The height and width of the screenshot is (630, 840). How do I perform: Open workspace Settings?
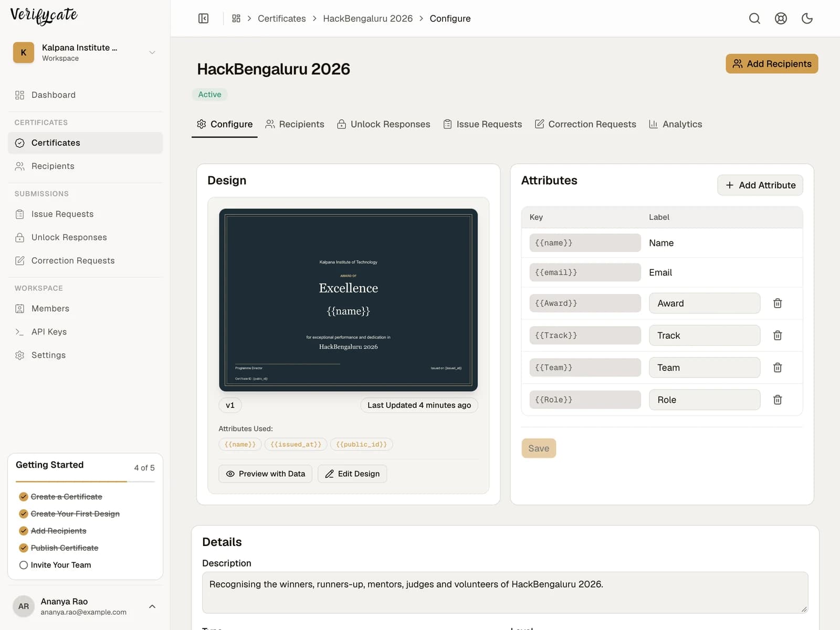pyautogui.click(x=85, y=355)
